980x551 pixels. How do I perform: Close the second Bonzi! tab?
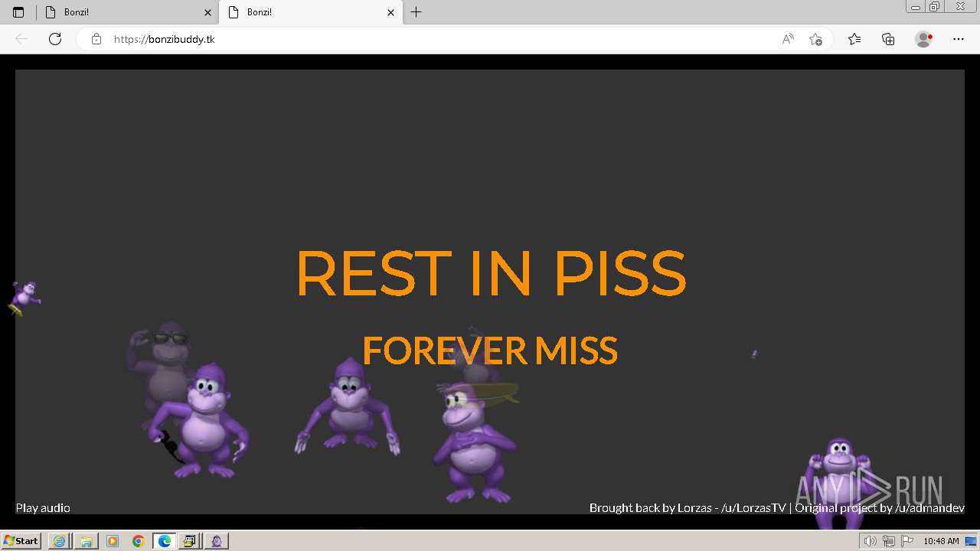[390, 12]
